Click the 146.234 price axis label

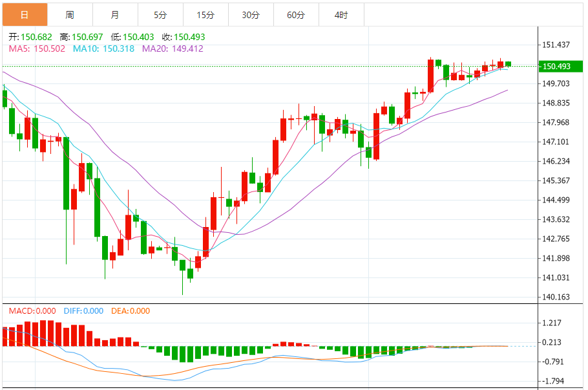[556, 161]
